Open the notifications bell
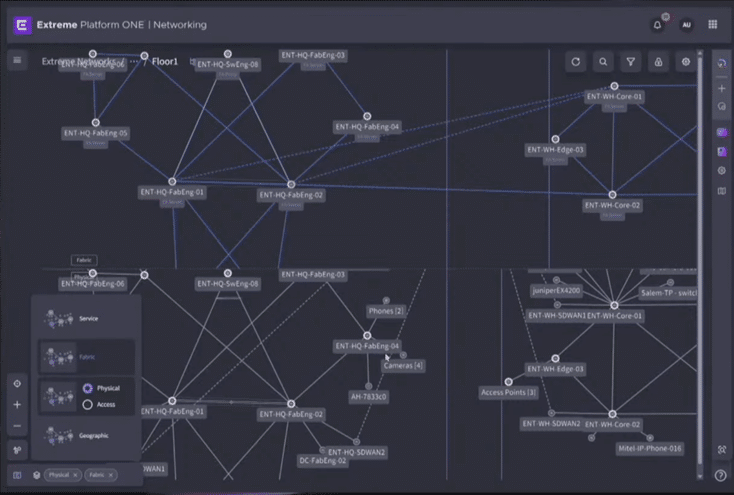Viewport: 734px width, 495px height. 657,25
